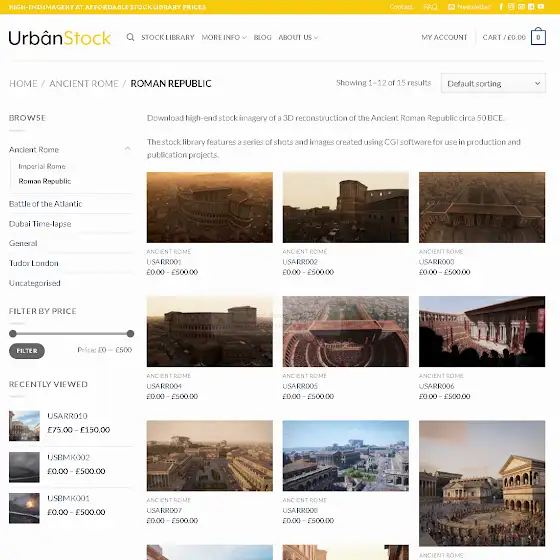Select Imperial Rome subcategory
The height and width of the screenshot is (560, 560).
click(x=42, y=166)
